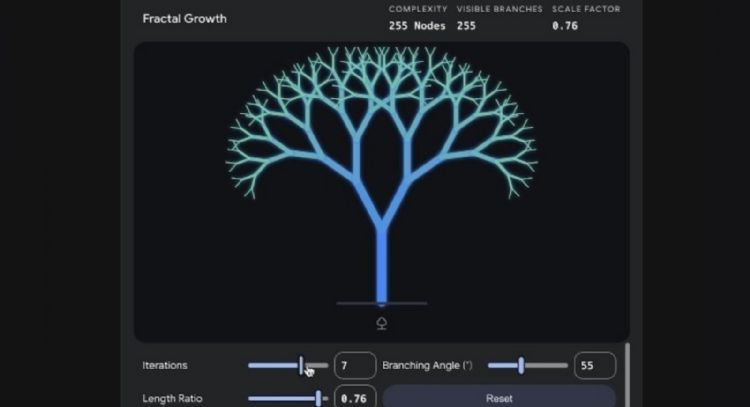Click the Iterations label text

pyautogui.click(x=165, y=366)
